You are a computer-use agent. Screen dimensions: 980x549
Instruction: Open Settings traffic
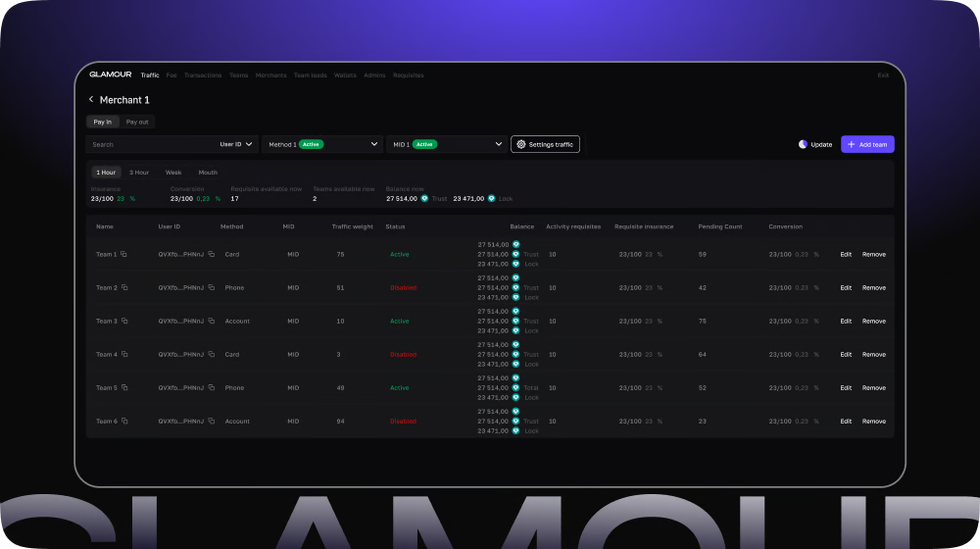(x=545, y=144)
